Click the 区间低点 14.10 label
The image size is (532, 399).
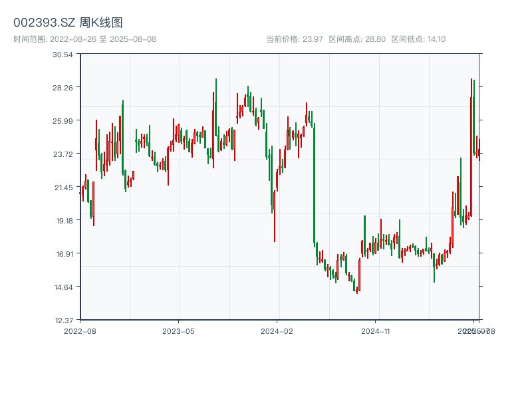point(418,39)
